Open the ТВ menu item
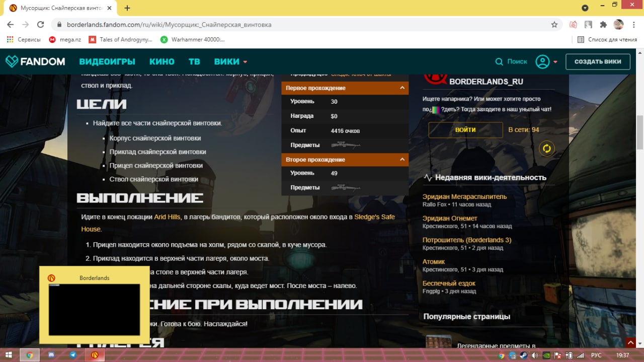Image resolution: width=644 pixels, height=362 pixels. click(x=194, y=61)
